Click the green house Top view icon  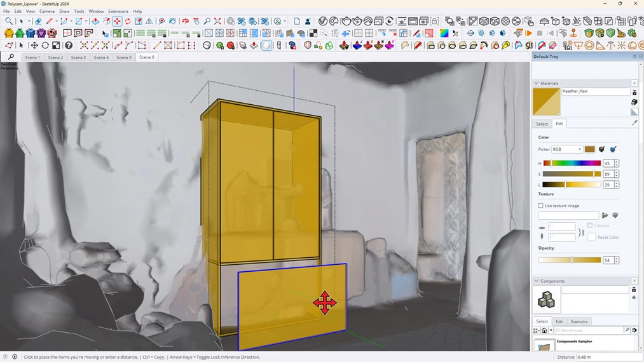pyautogui.click(x=20, y=33)
